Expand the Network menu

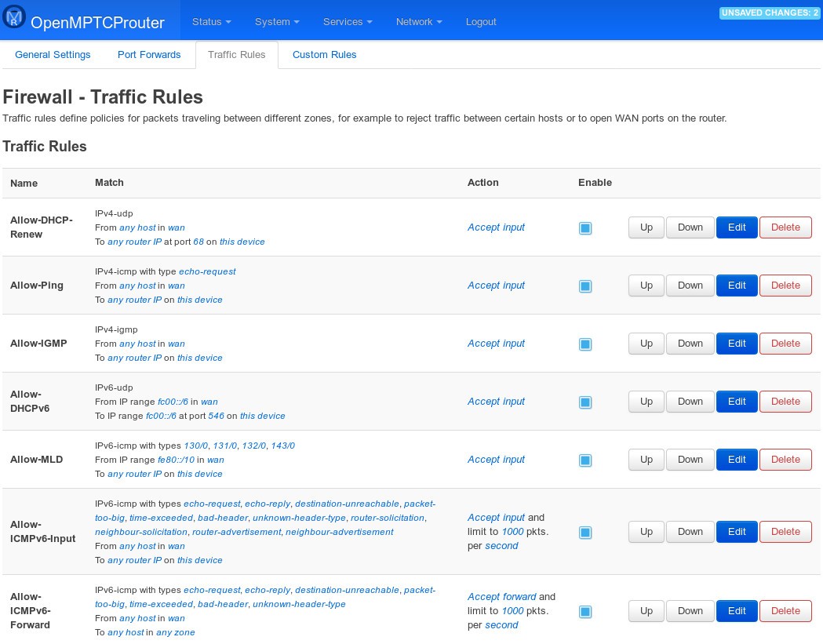point(419,22)
